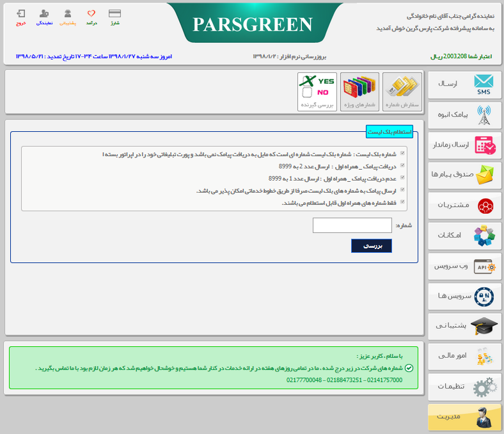Click the sidebar 'پشتیبانی' menu label

pos(451,325)
